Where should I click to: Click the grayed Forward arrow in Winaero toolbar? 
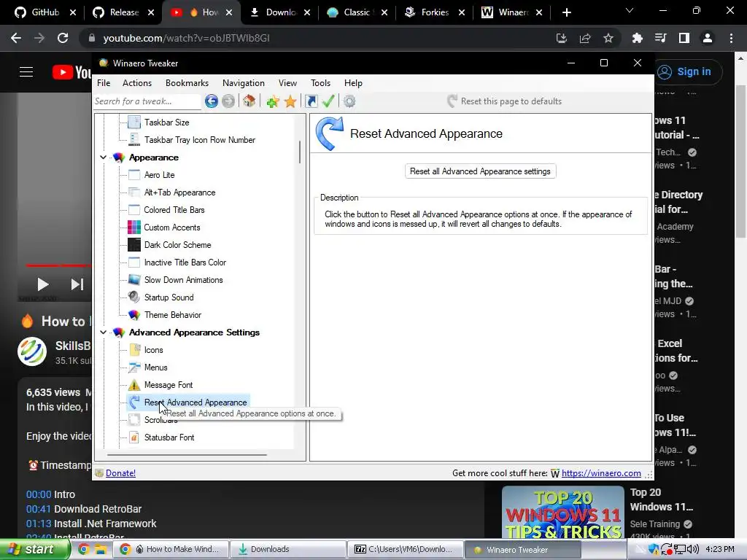coord(228,101)
